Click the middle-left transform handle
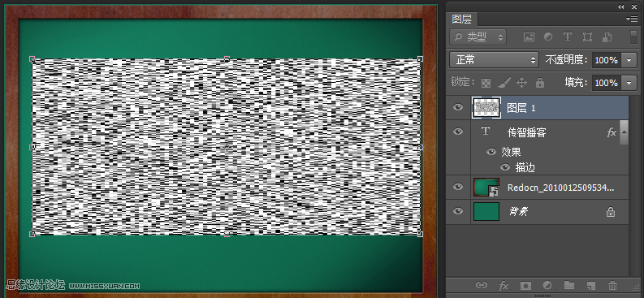This screenshot has height=298, width=644. (x=32, y=146)
